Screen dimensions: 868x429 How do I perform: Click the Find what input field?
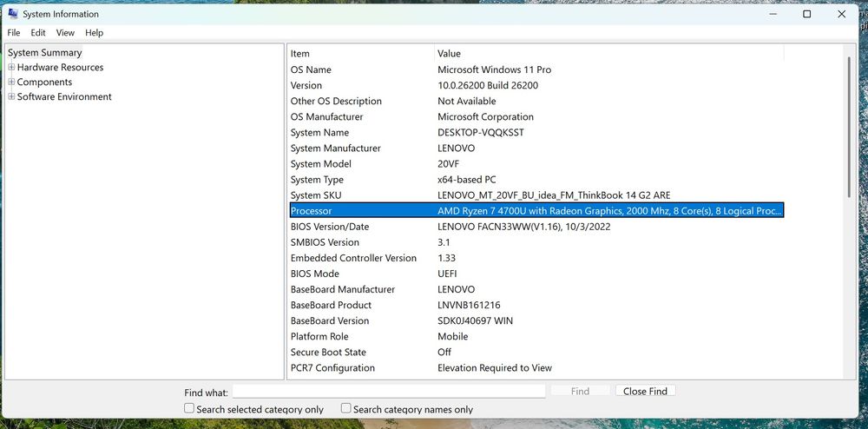pyautogui.click(x=389, y=392)
